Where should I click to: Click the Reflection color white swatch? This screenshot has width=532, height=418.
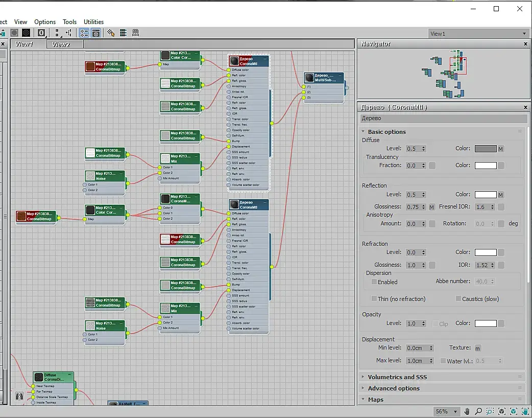[x=485, y=195]
